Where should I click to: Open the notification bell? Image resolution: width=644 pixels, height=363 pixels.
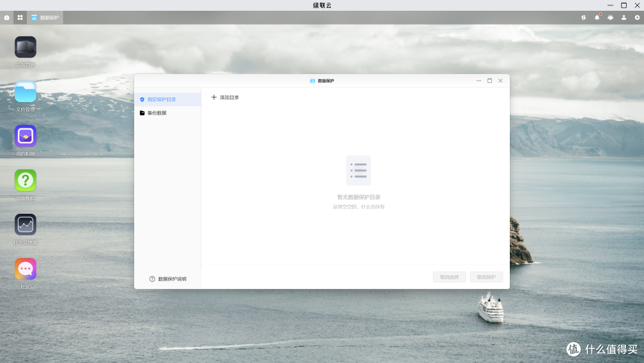pos(597,18)
